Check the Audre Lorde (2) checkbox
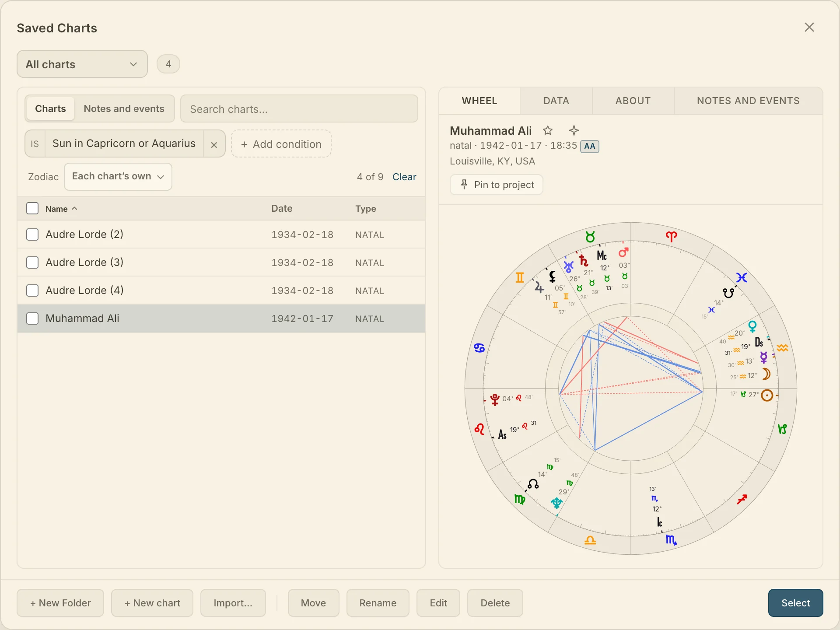Viewport: 840px width, 630px height. coord(32,234)
